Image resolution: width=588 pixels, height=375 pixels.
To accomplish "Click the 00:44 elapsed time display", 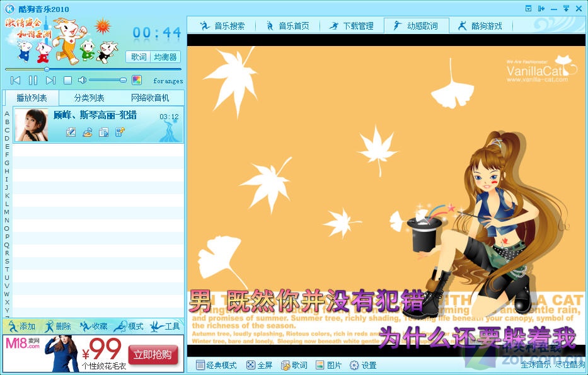I will tap(157, 33).
